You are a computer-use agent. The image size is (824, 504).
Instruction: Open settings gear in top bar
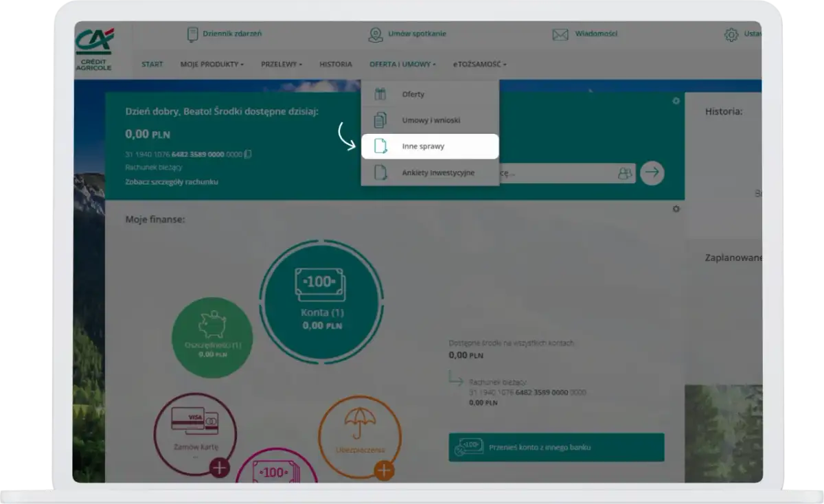pos(731,34)
